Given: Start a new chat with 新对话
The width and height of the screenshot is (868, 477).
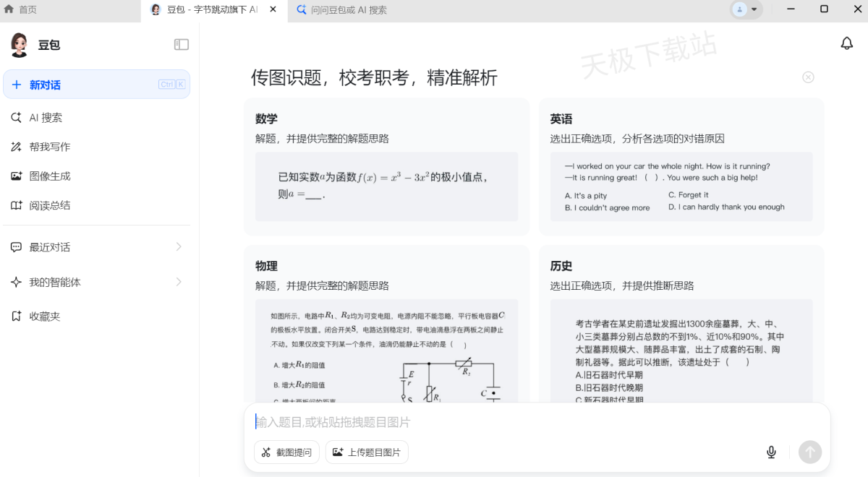Looking at the screenshot, I should [97, 85].
